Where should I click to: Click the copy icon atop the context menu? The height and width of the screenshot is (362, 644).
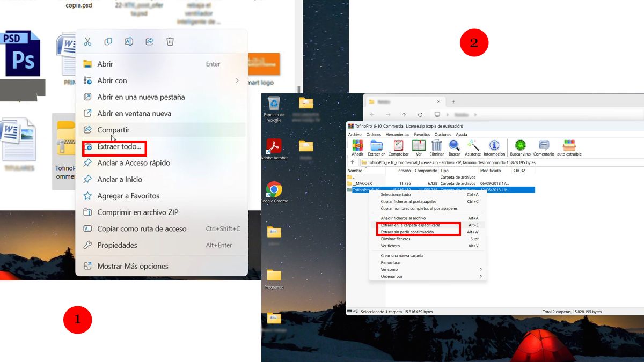(108, 41)
